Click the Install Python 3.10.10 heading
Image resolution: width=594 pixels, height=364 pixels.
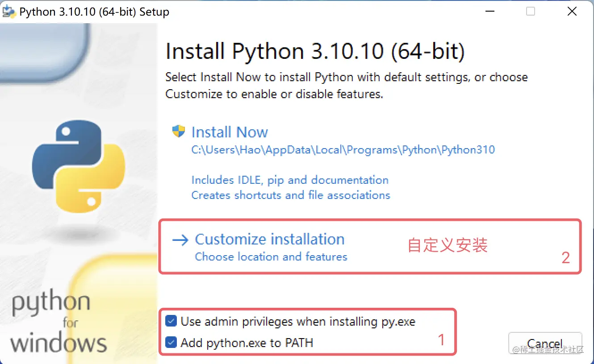tap(315, 51)
